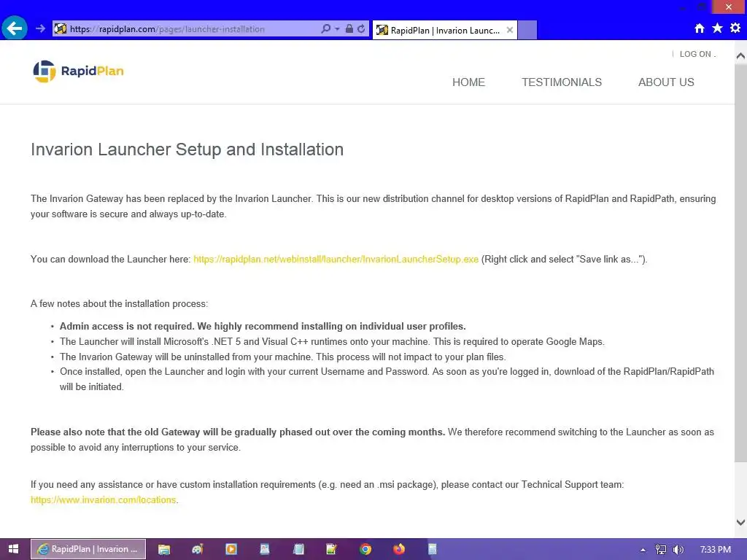The height and width of the screenshot is (560, 747).
Task: Click the scrollbar down arrow
Action: pyautogui.click(x=740, y=522)
